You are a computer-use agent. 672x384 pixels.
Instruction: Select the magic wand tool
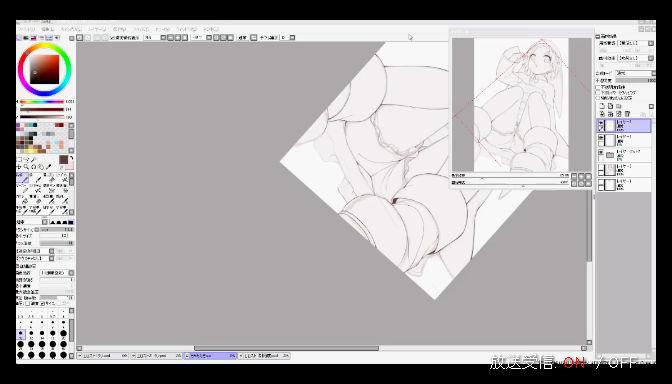[33, 159]
